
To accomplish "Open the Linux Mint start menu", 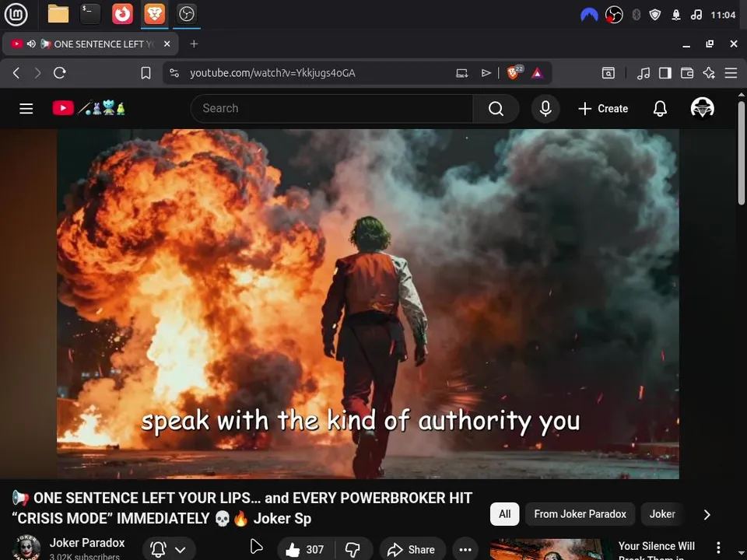I will point(16,14).
